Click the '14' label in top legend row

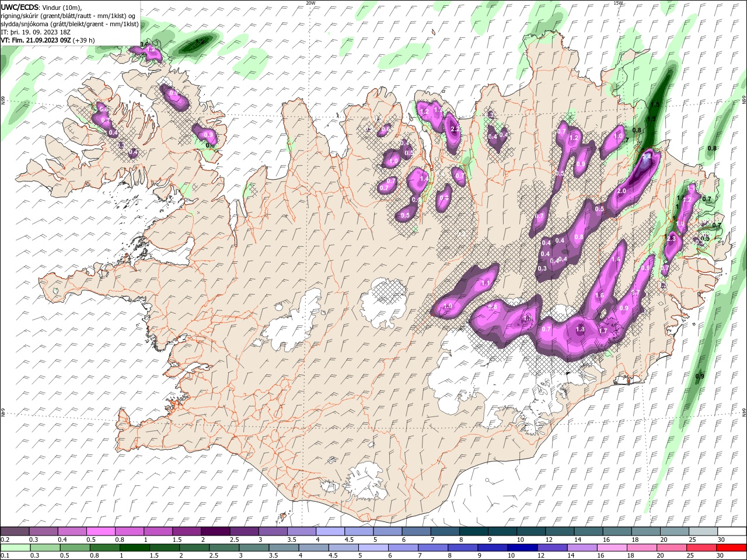click(x=577, y=540)
